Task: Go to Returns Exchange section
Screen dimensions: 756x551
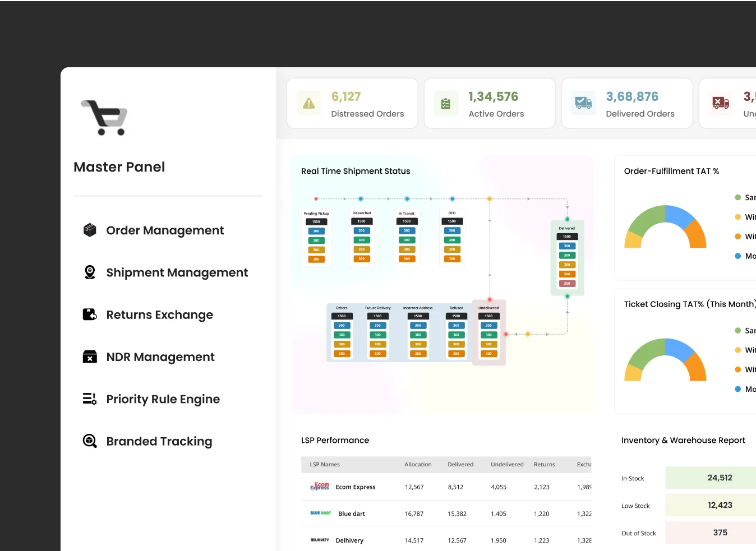Action: pos(160,314)
